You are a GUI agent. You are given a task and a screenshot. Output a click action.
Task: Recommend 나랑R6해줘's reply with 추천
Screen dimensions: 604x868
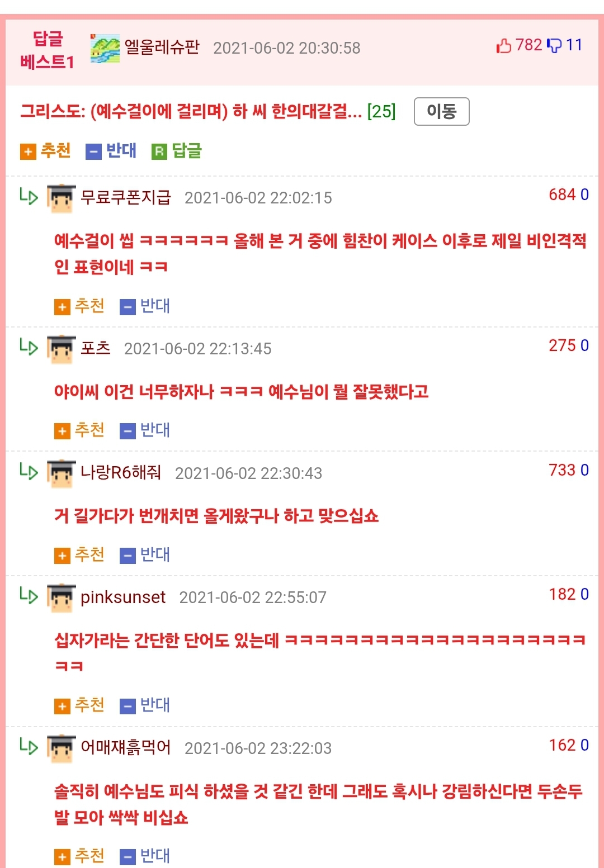(79, 555)
